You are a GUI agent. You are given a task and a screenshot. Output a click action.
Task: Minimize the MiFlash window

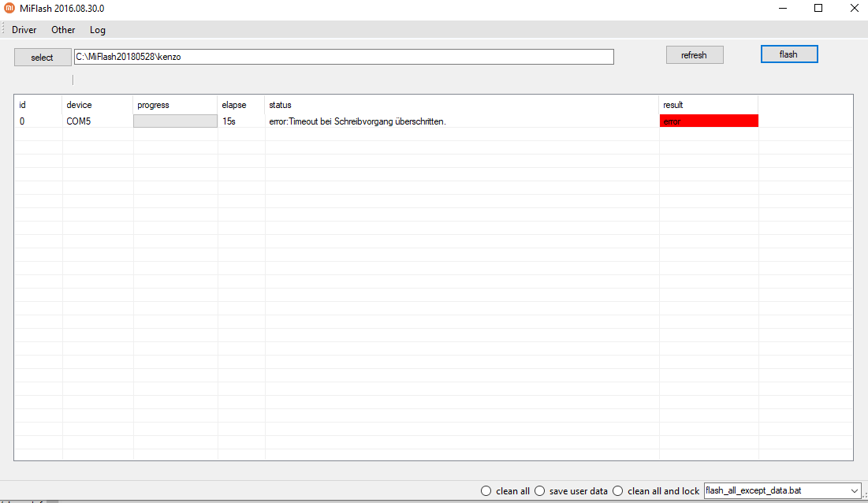[783, 9]
